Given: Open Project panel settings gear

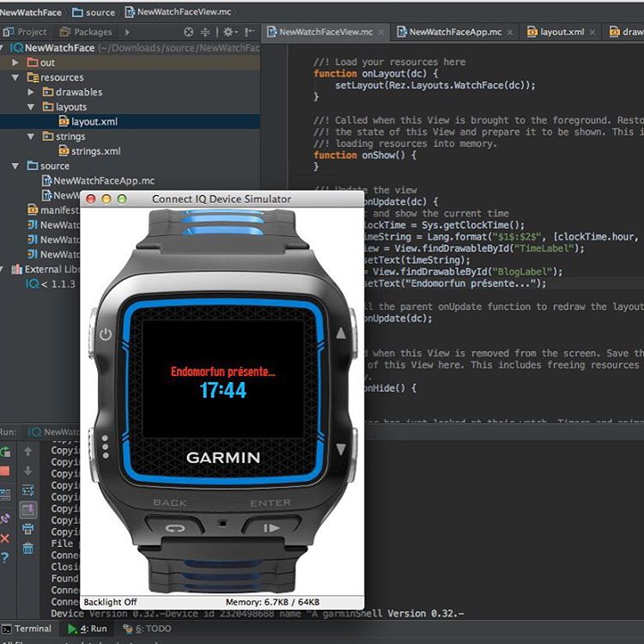Looking at the screenshot, I should coord(229,33).
